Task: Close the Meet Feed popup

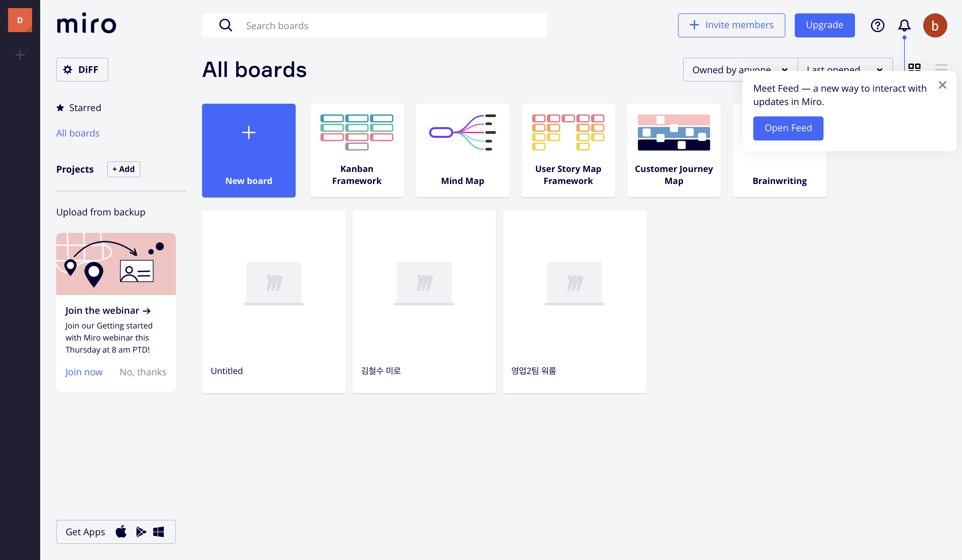Action: coord(942,85)
